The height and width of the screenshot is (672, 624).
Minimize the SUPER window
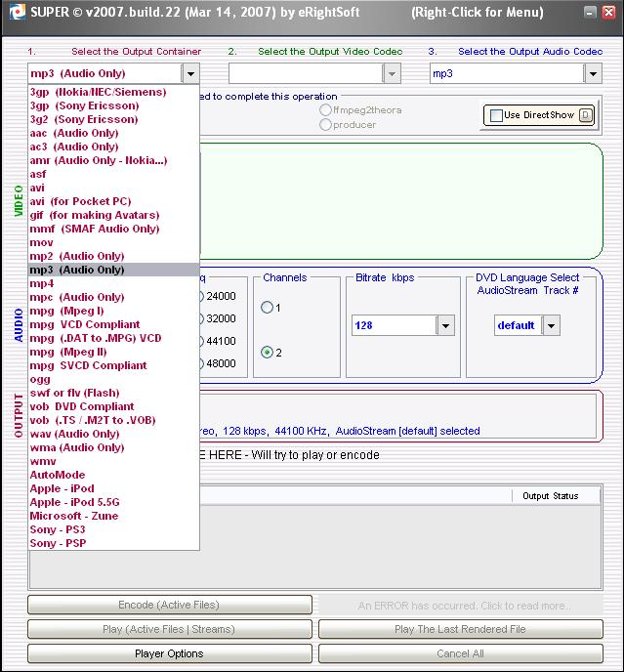(590, 12)
